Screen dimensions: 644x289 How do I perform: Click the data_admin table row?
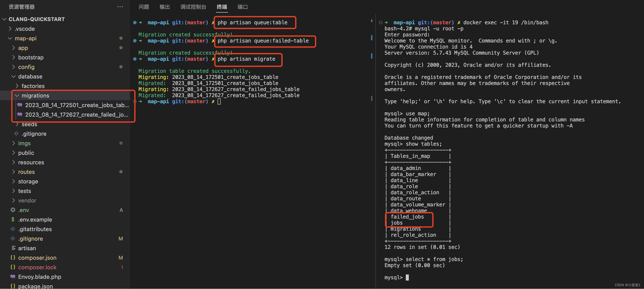coord(406,168)
